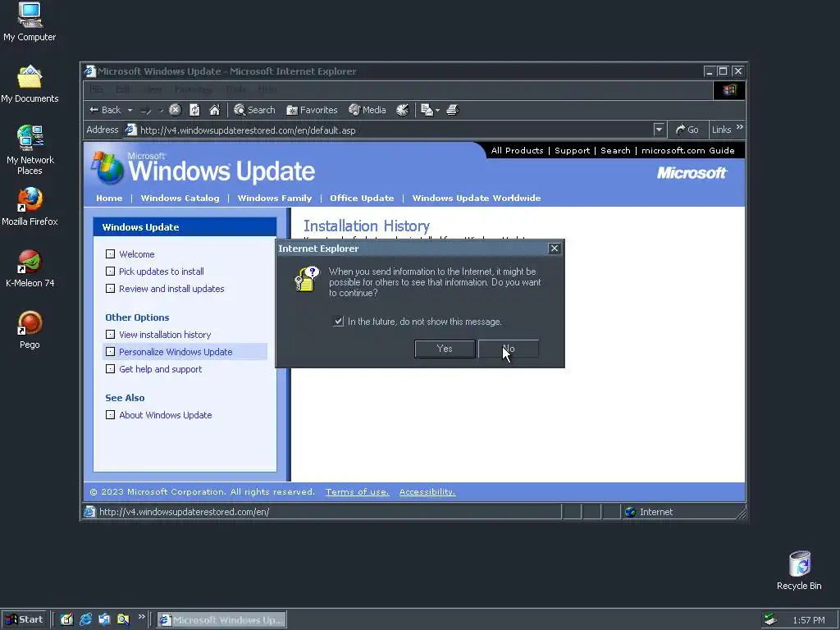Viewport: 840px width, 630px height.
Task: Click the All Products top link
Action: 517,151
